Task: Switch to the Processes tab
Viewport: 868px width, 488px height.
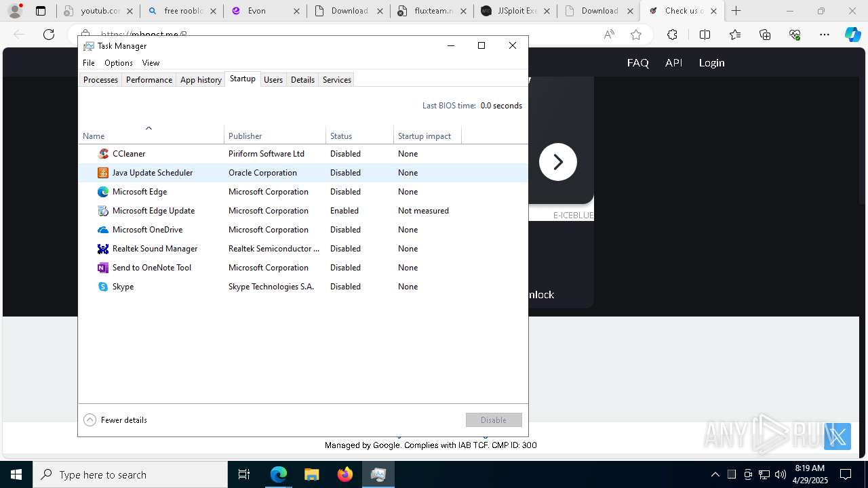Action: (x=100, y=80)
